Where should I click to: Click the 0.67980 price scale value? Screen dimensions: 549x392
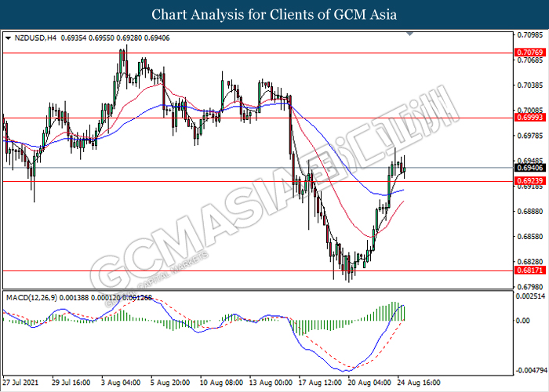click(x=530, y=287)
